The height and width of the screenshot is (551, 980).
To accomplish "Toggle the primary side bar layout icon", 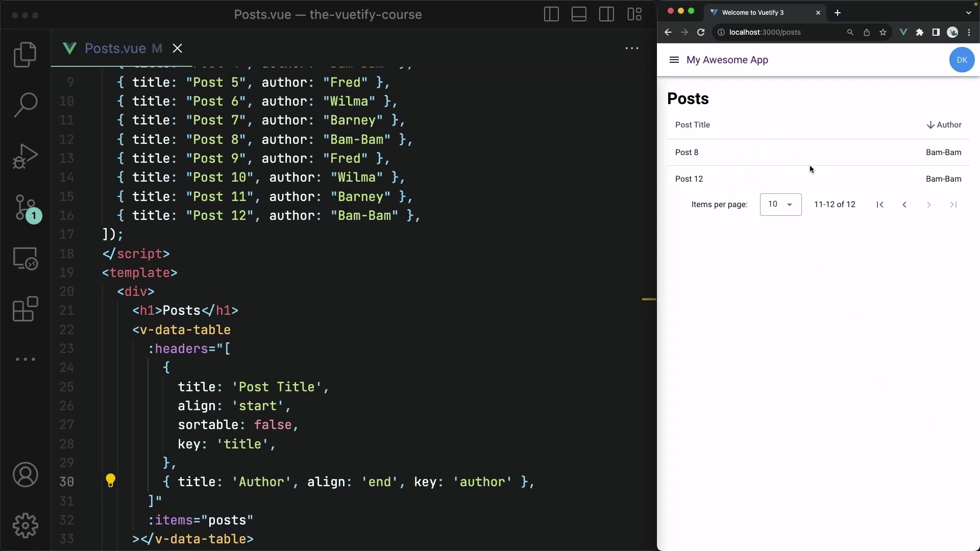I will coord(551,14).
